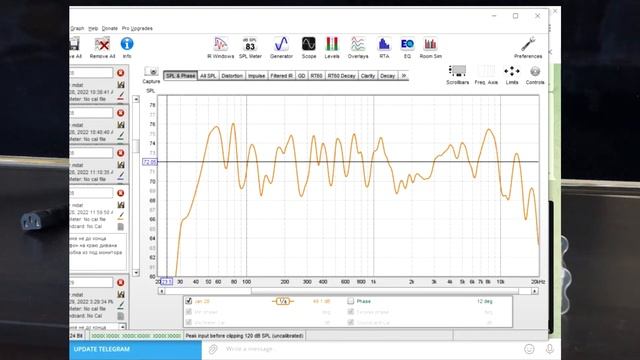640x360 pixels.
Task: Switch to the Impulse tab
Action: click(256, 76)
